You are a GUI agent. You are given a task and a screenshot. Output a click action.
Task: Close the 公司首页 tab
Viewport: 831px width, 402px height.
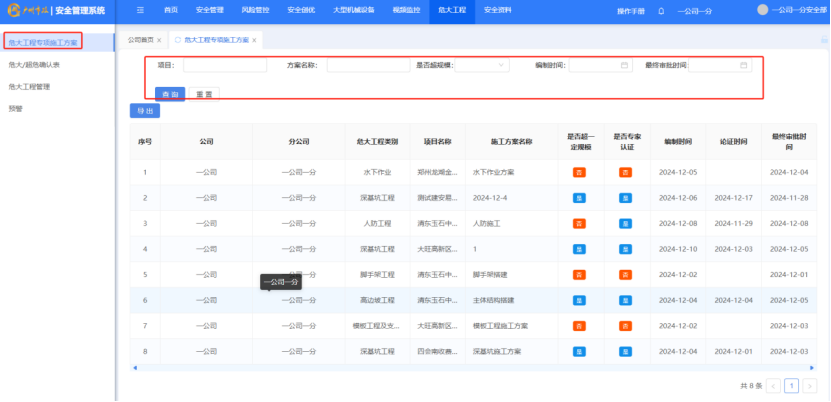pos(161,40)
